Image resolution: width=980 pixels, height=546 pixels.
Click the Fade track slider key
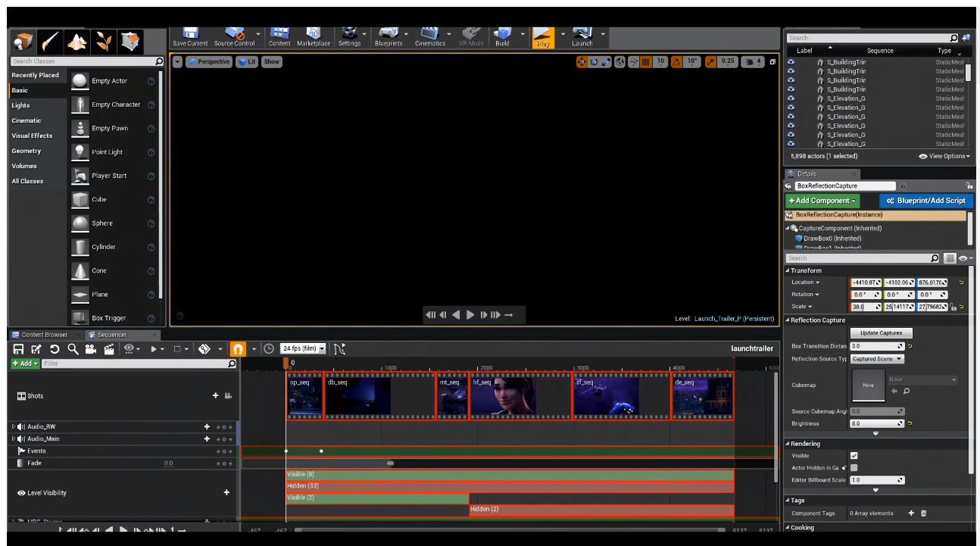click(x=391, y=463)
